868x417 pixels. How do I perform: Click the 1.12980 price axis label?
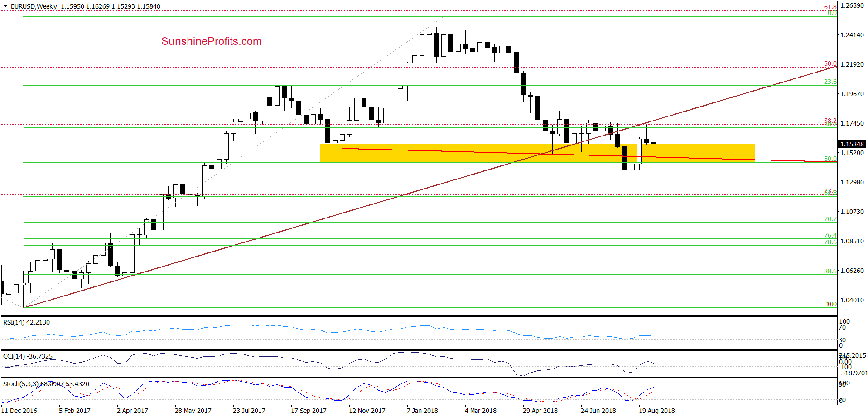point(852,182)
